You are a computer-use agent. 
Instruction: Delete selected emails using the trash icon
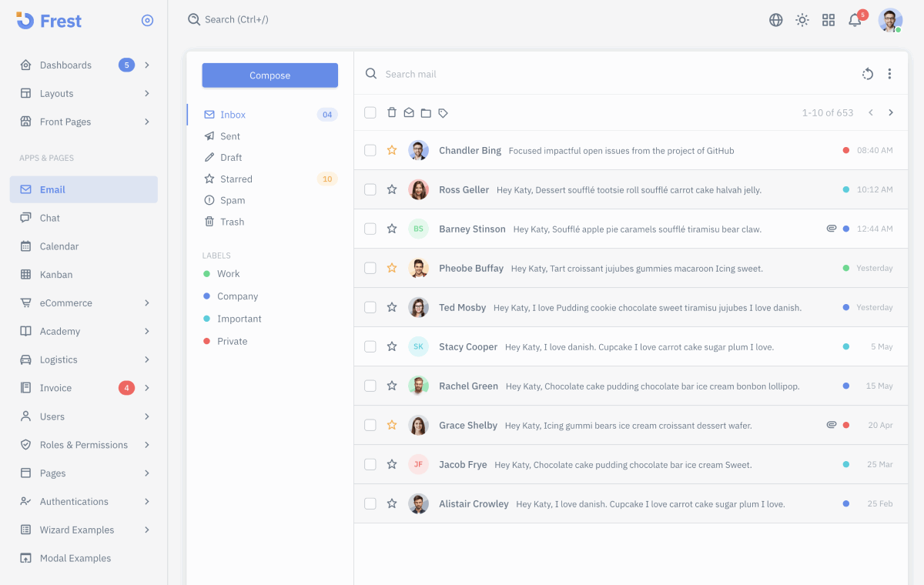393,112
